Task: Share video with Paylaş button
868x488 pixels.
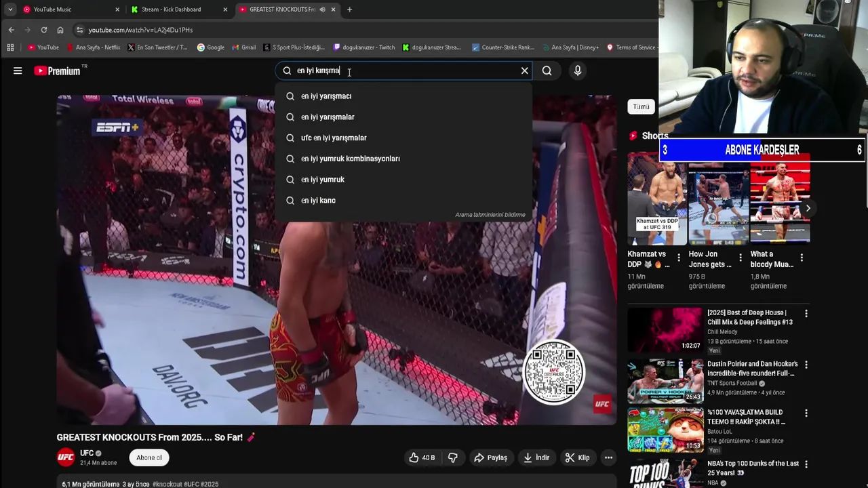Action: pos(490,457)
